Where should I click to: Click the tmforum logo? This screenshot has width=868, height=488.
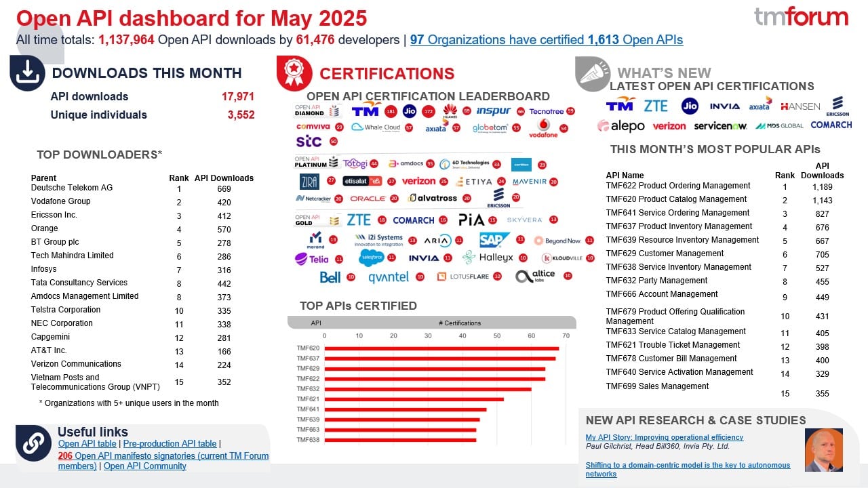801,16
